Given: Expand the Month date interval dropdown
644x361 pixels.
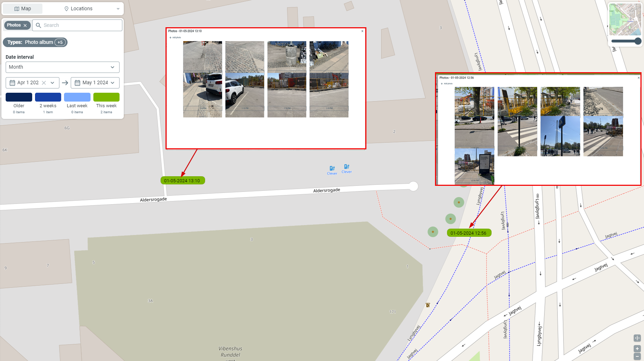Looking at the screenshot, I should click(x=63, y=67).
